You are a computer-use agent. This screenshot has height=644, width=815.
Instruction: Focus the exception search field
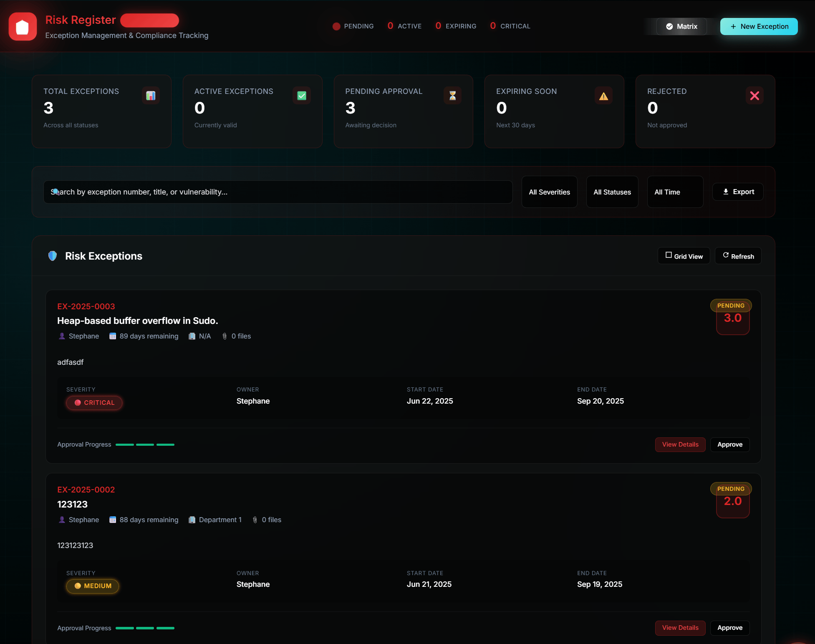[278, 192]
